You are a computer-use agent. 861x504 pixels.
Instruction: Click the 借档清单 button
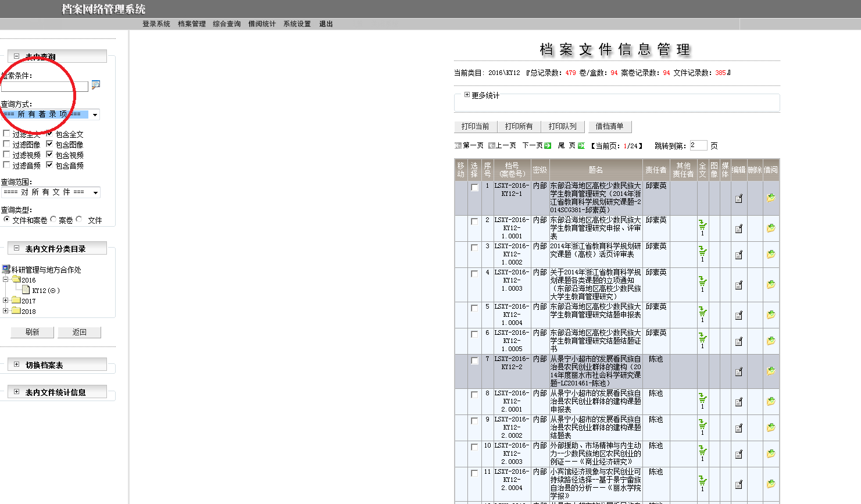click(x=609, y=127)
